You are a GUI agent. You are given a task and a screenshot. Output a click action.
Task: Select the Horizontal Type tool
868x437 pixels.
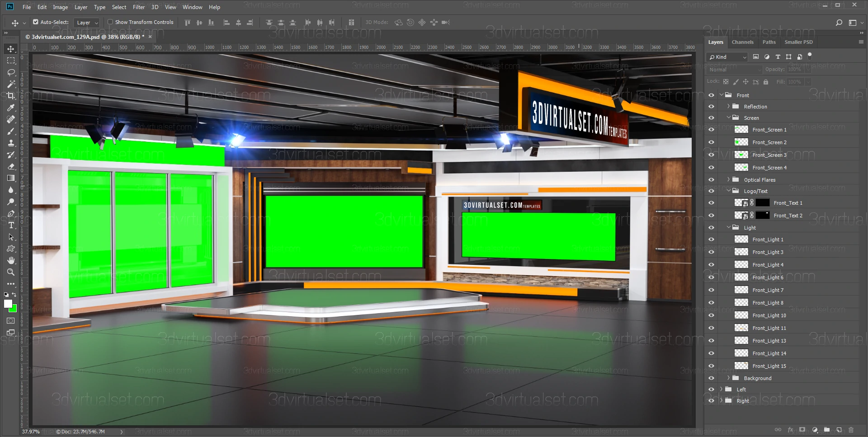pyautogui.click(x=11, y=225)
